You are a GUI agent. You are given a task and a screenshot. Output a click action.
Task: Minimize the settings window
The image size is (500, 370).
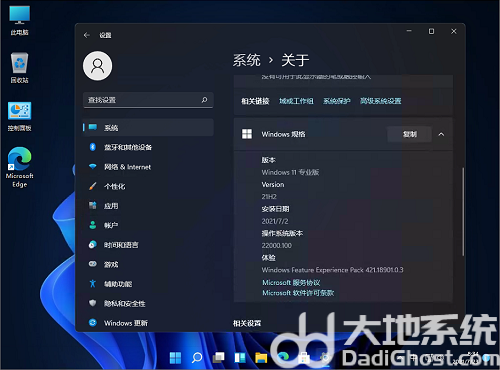409,31
